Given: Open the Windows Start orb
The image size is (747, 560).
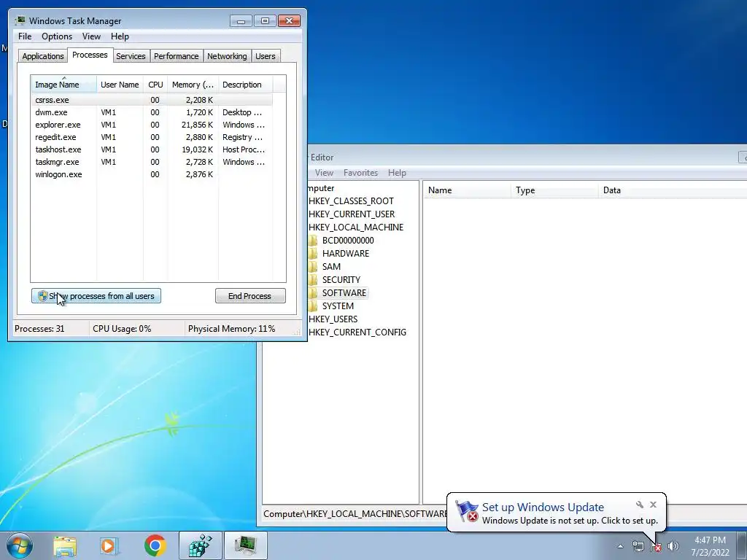Looking at the screenshot, I should click(x=20, y=545).
